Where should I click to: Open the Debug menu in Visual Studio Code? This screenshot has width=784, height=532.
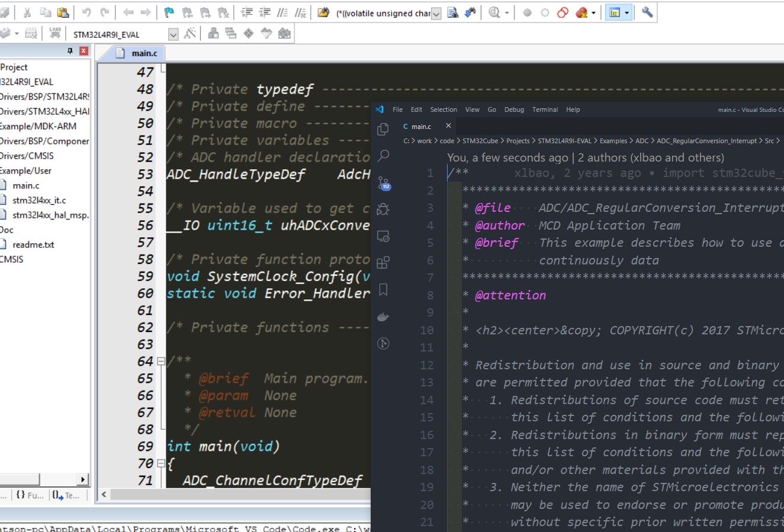pos(514,109)
